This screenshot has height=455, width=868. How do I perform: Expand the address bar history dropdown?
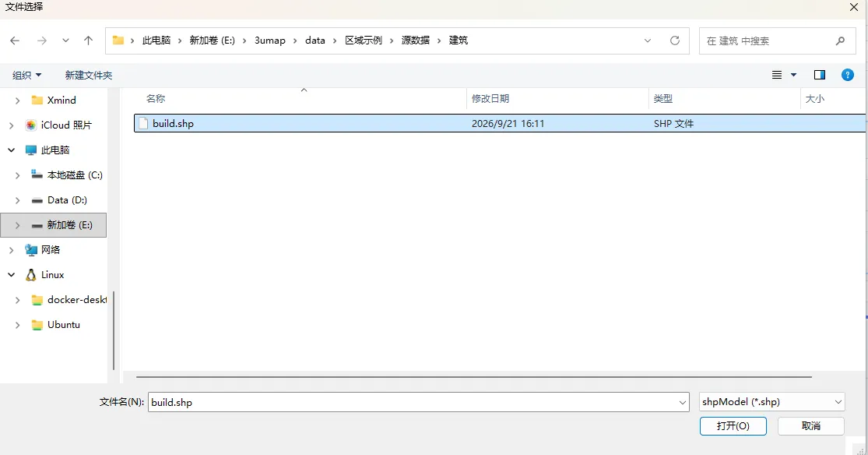click(x=648, y=41)
